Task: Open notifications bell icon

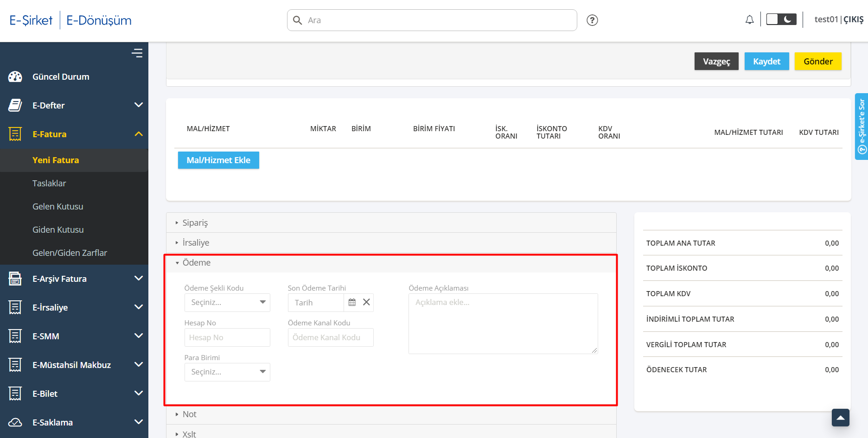Action: point(749,20)
